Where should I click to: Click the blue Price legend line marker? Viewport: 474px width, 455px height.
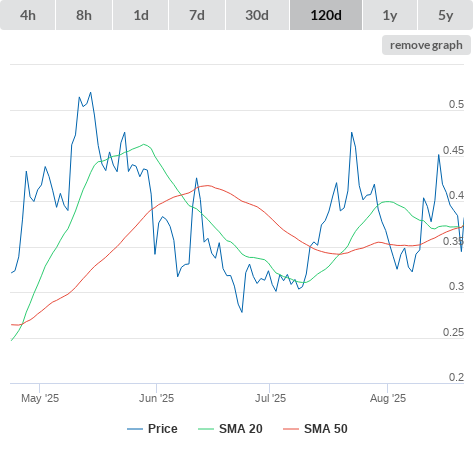point(135,429)
